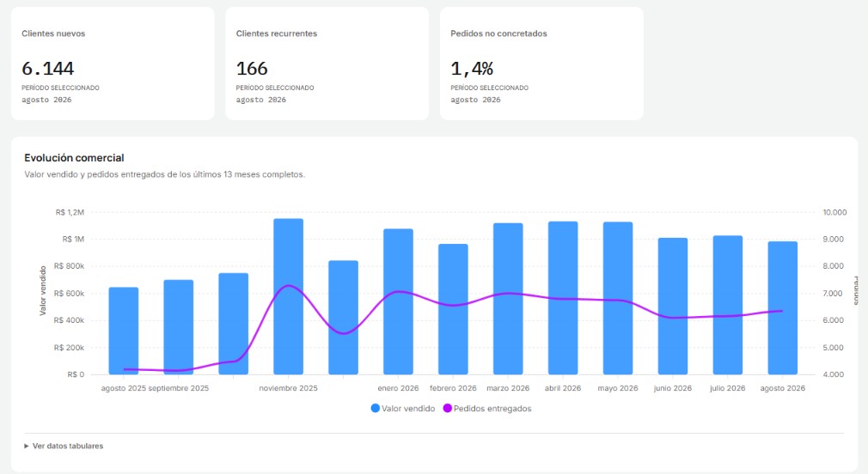Click the blue Valor vendido legend dot
This screenshot has height=474, width=868.
coord(376,409)
